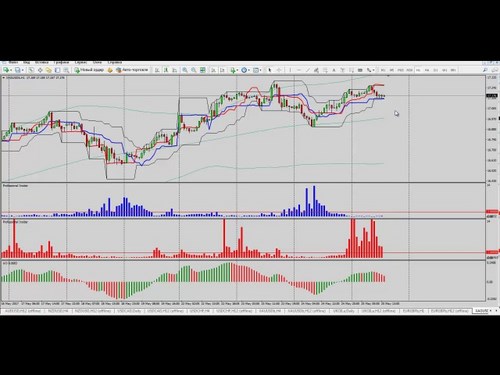The width and height of the screenshot is (500, 375).
Task: Toggle chart auto scroll
Action: [x=213, y=70]
